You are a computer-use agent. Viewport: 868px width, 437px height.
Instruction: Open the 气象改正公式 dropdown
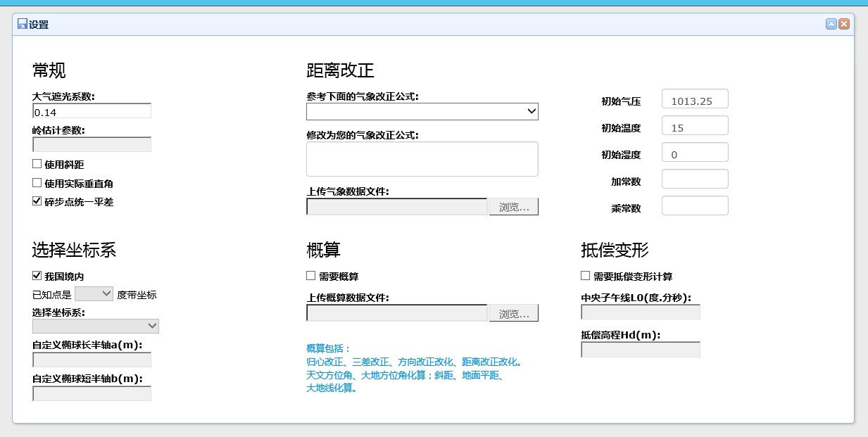pos(422,111)
